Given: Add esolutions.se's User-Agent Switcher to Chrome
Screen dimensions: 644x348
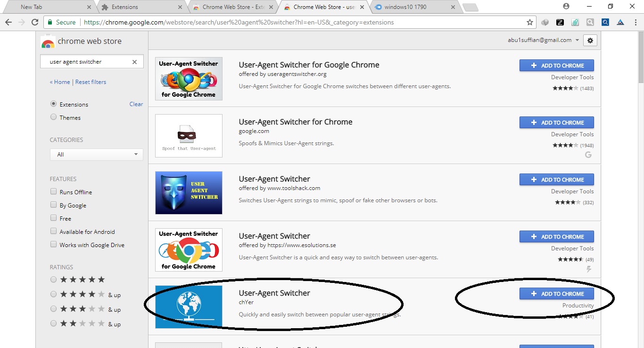Looking at the screenshot, I should (557, 237).
